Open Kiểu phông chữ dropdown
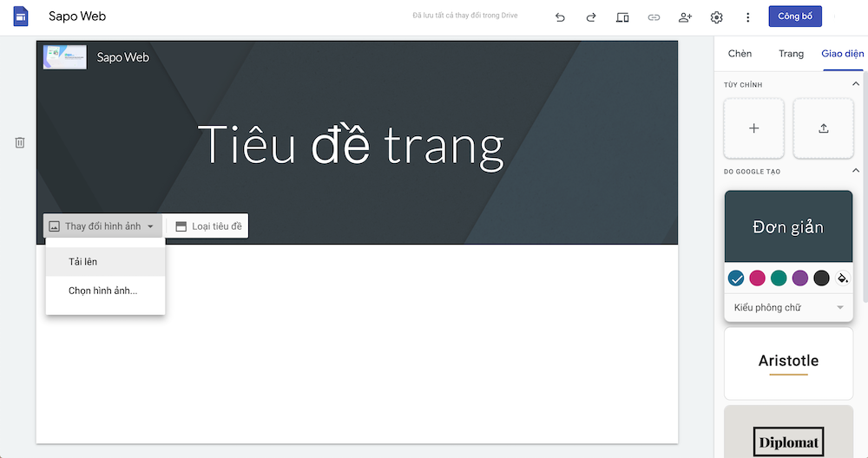Viewport: 868px width, 458px height. (788, 308)
